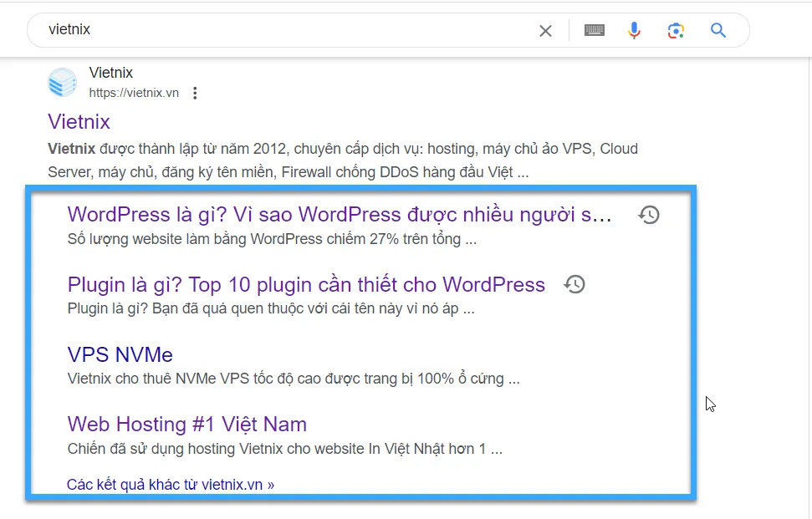Click the snippet Số lượng website làm bằng WordPress

pyautogui.click(x=272, y=239)
